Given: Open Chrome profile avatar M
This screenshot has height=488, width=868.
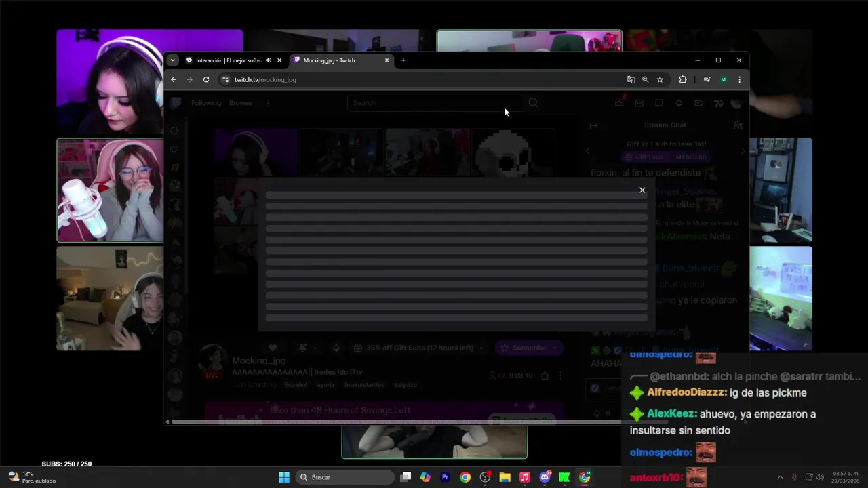Looking at the screenshot, I should (723, 79).
